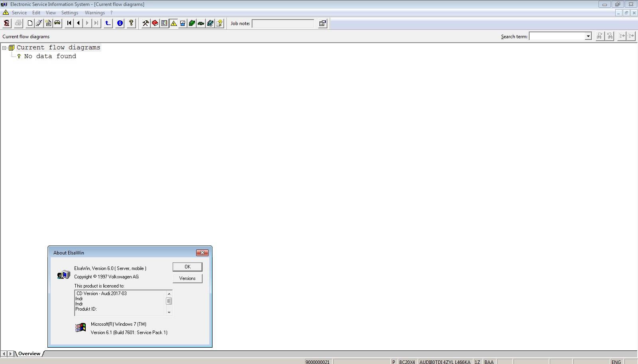Viewport: 638px width, 364px height.
Task: Click the hammer and wrench toolbar icon
Action: click(x=146, y=23)
